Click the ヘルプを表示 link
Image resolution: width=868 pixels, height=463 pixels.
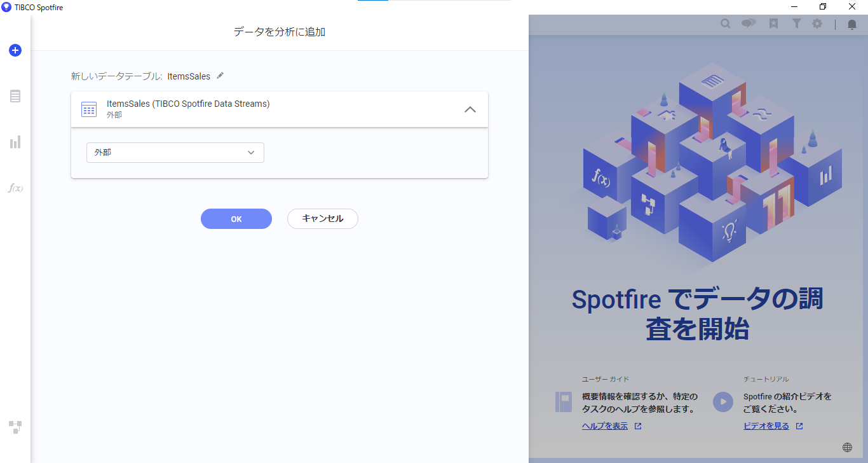pyautogui.click(x=605, y=426)
